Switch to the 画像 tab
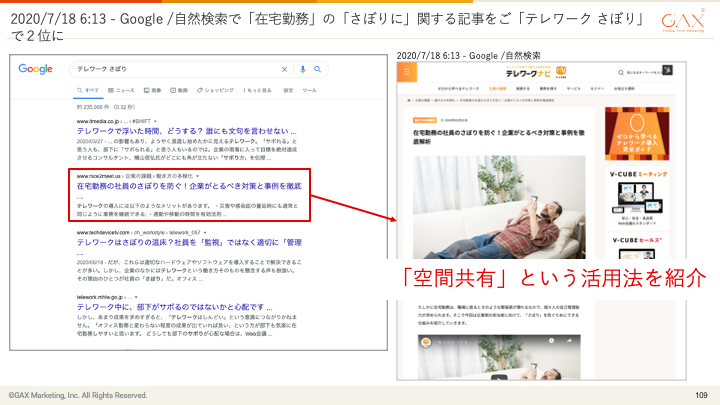This screenshot has width=720, height=405. [152, 90]
